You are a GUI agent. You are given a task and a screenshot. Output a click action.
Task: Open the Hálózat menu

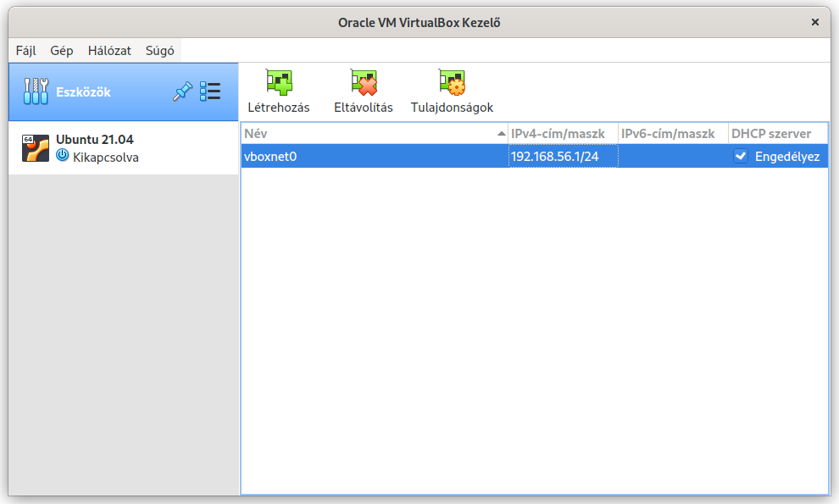tap(109, 51)
